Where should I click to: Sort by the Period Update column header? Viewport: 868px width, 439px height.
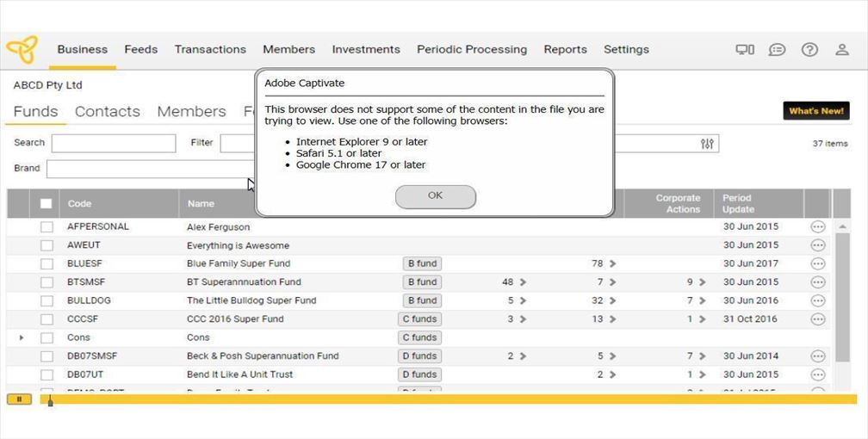point(739,204)
